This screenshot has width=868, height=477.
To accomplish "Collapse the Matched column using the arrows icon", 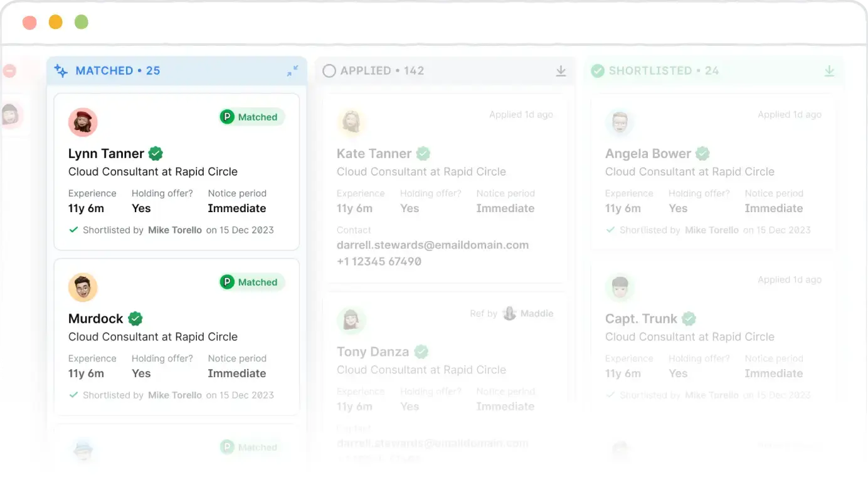I will (x=292, y=71).
